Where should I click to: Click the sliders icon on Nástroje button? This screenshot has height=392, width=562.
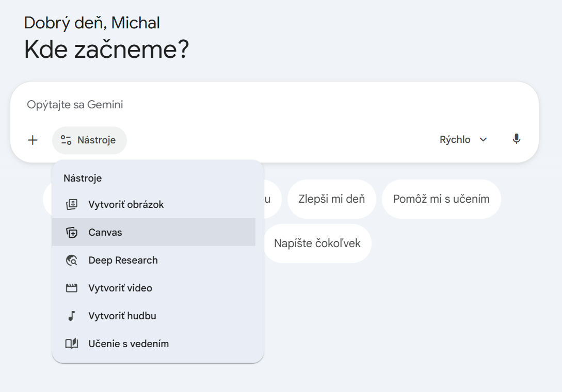[x=66, y=140]
